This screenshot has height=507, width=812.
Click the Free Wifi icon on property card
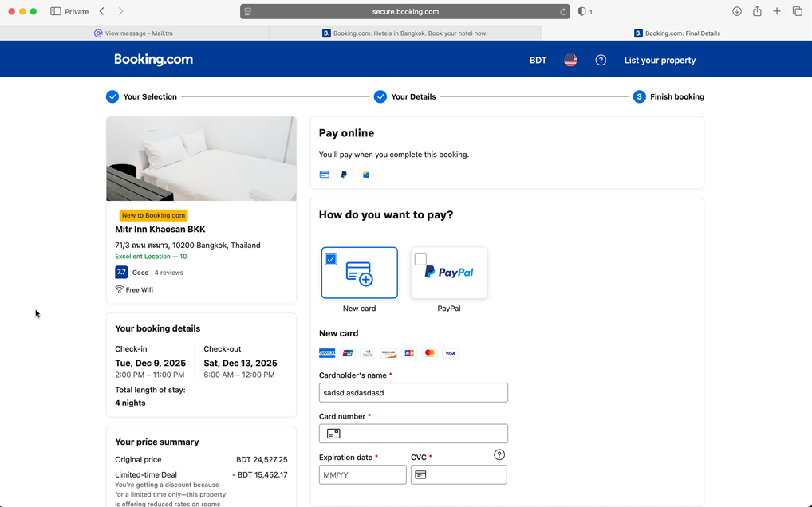(120, 289)
